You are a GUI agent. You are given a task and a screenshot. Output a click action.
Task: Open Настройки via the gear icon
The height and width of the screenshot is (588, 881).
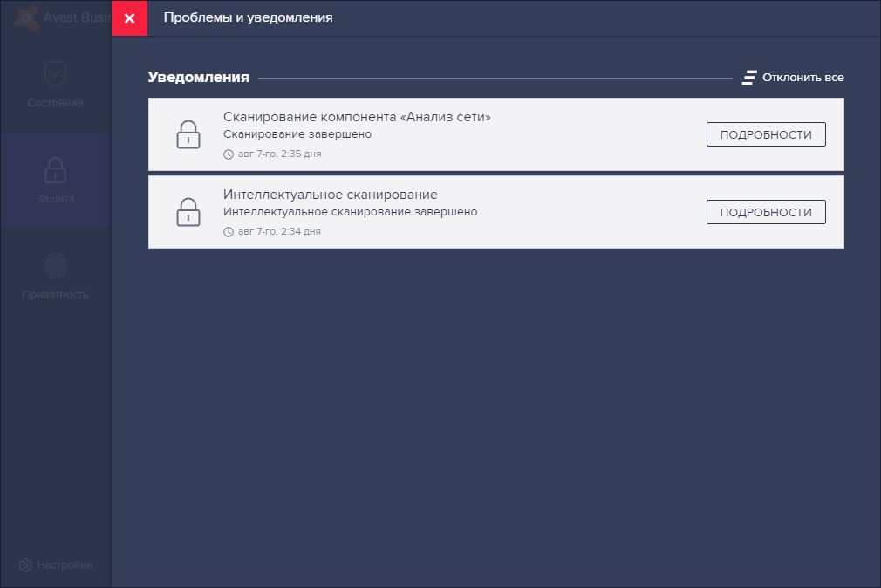tap(25, 565)
